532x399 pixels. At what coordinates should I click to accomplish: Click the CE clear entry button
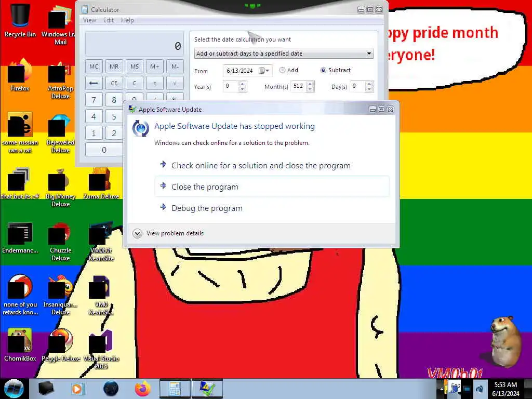[114, 83]
